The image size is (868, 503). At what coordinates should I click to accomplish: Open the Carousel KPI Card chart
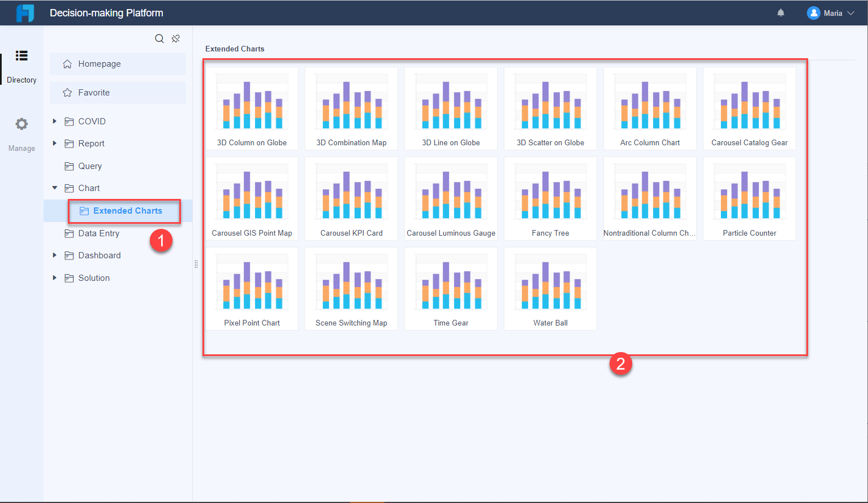tap(352, 199)
